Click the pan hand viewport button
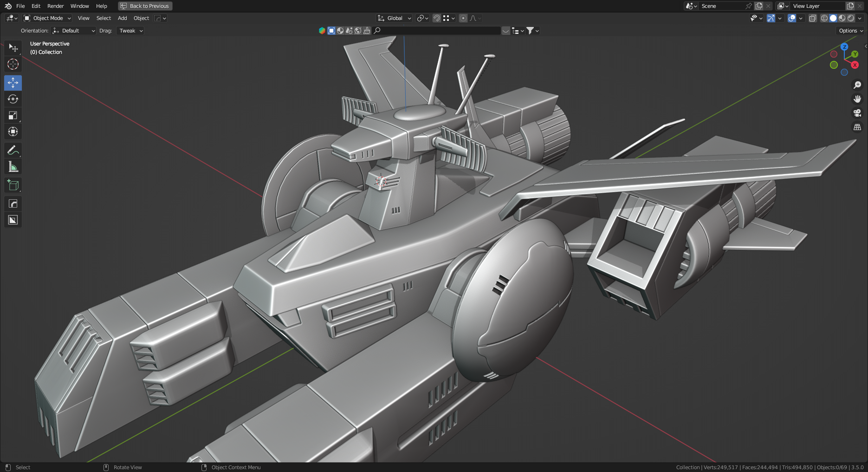Image resolution: width=868 pixels, height=472 pixels. pos(857,99)
